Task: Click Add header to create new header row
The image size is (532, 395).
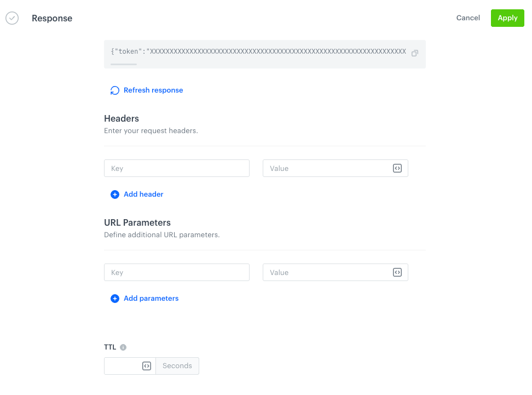Action: pyautogui.click(x=143, y=194)
